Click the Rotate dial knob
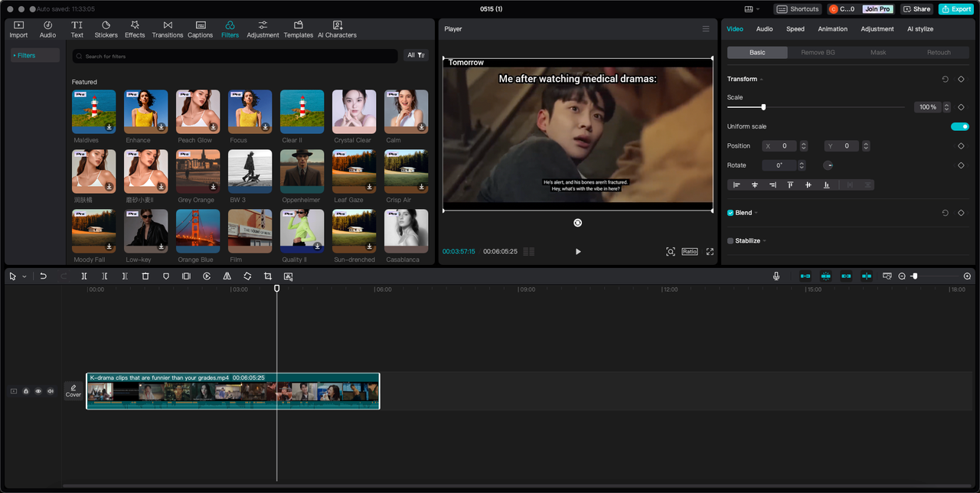This screenshot has width=980, height=493. [x=828, y=165]
